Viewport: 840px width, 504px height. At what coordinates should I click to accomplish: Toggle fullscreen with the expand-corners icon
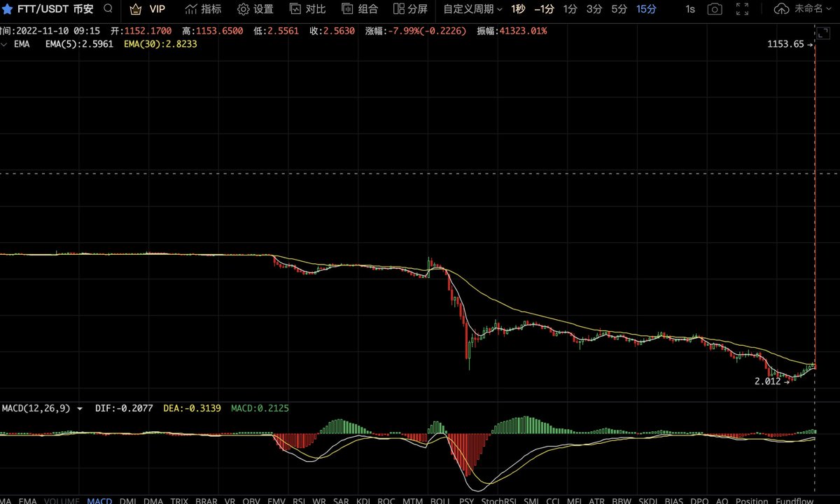point(743,9)
